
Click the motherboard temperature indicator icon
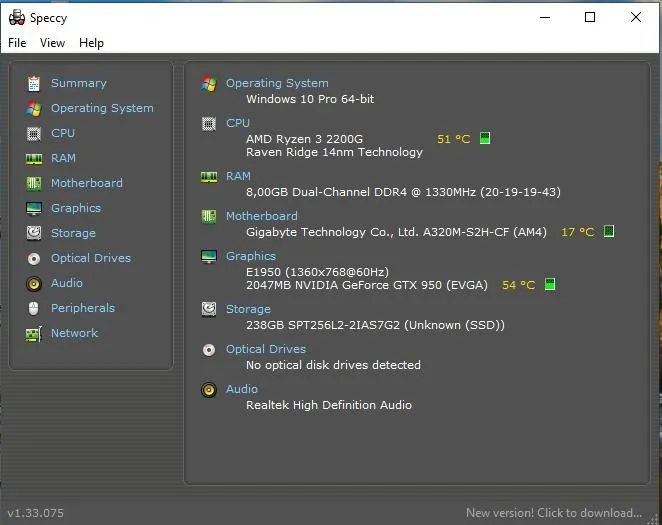(x=609, y=231)
